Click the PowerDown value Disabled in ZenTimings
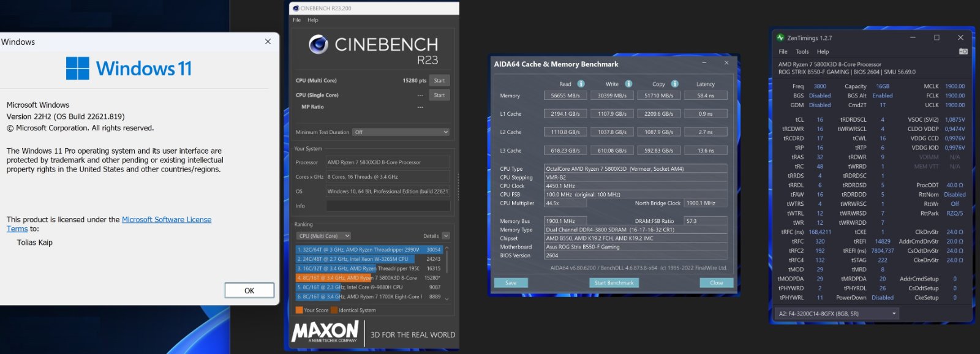 [883, 298]
